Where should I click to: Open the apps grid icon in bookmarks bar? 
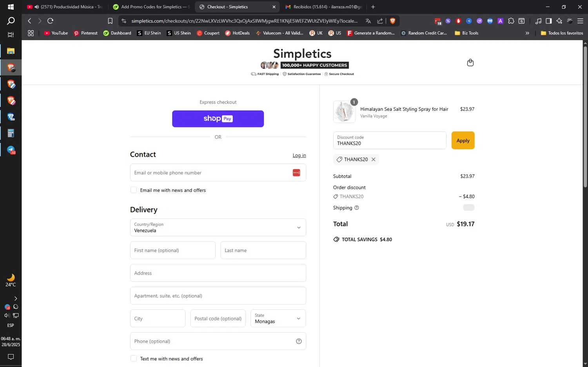pos(31,33)
